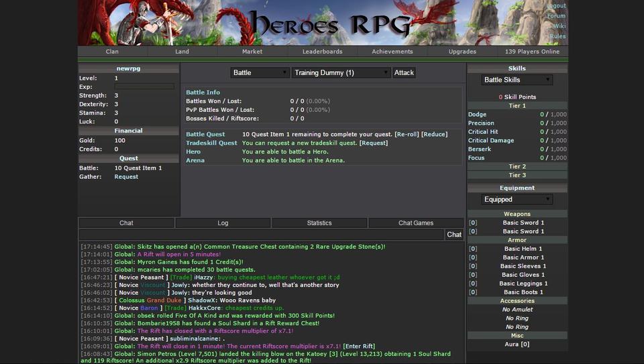This screenshot has height=364, width=644.
Task: Click the newrpg player name header
Action: point(129,68)
